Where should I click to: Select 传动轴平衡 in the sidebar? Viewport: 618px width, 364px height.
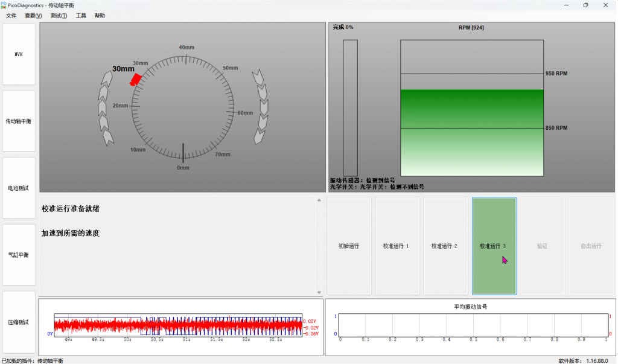pos(19,121)
